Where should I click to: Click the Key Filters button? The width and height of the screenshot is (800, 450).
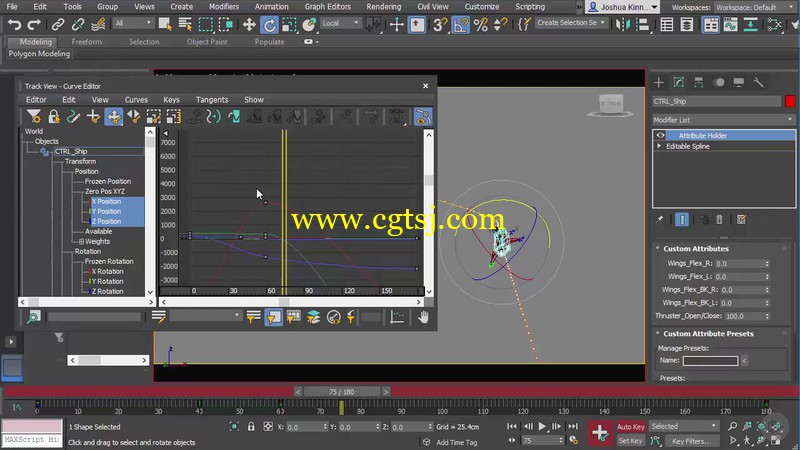pos(691,441)
